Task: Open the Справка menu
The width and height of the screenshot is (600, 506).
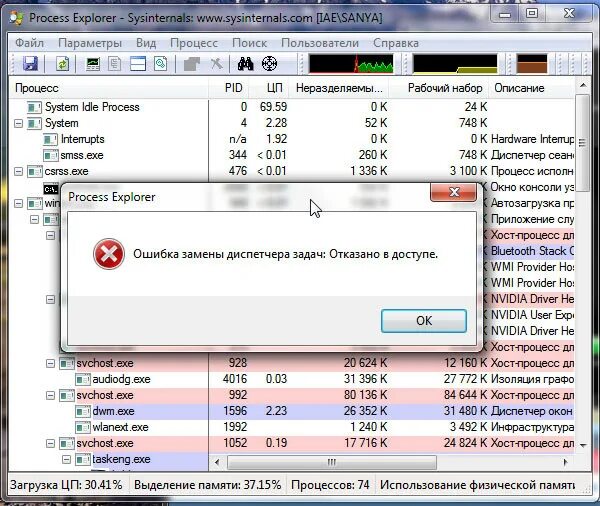Action: coord(396,43)
